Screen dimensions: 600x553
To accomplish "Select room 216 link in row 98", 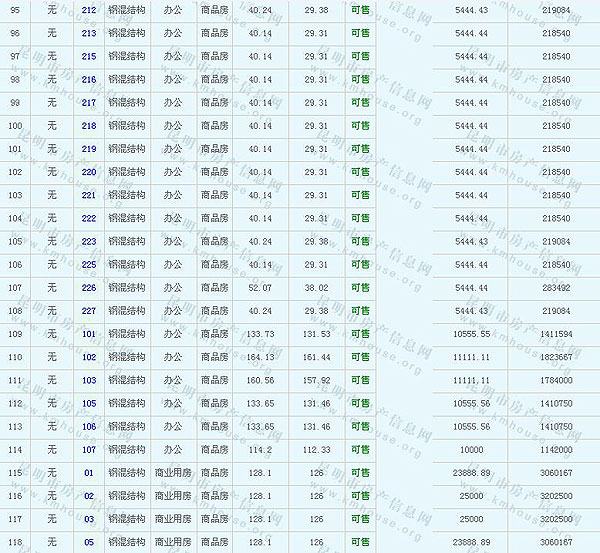I will click(x=89, y=79).
